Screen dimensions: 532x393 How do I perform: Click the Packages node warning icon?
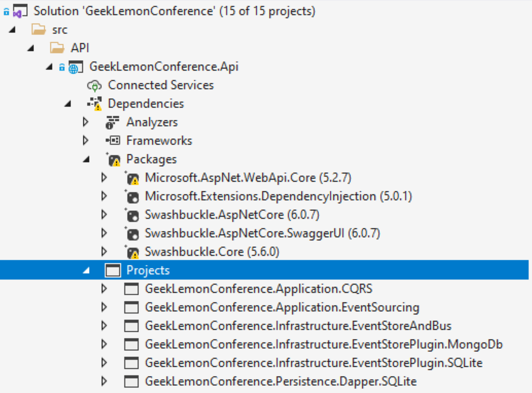113,159
